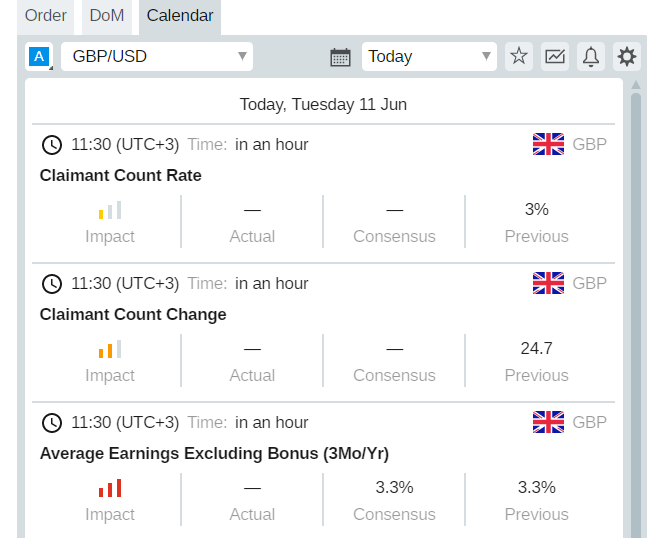Click the yellow low impact bars icon

click(x=110, y=210)
